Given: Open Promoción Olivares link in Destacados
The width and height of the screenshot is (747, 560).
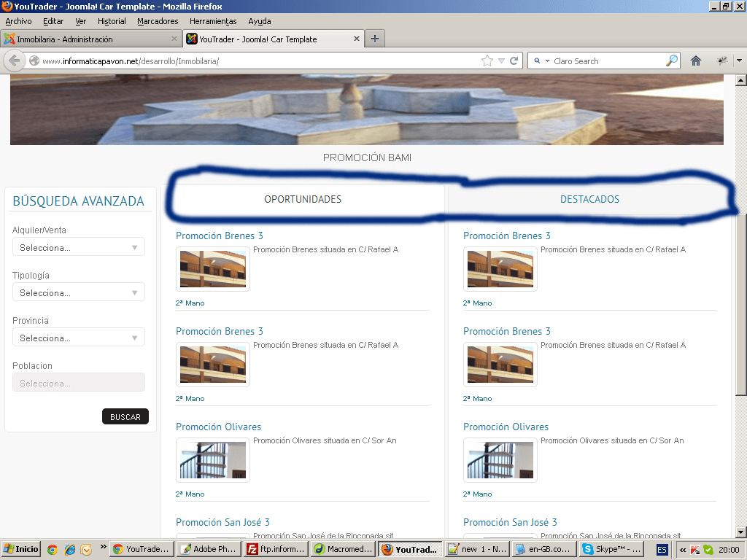Looking at the screenshot, I should pos(506,427).
